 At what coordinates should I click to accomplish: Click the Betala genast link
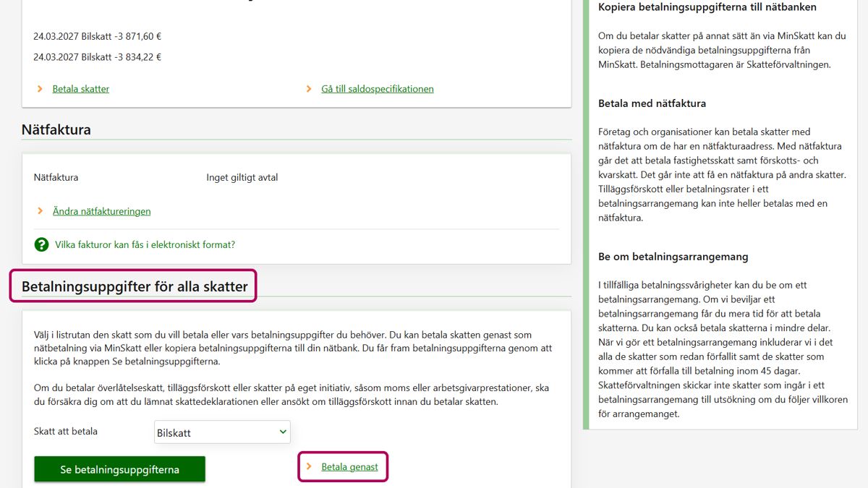coord(349,467)
